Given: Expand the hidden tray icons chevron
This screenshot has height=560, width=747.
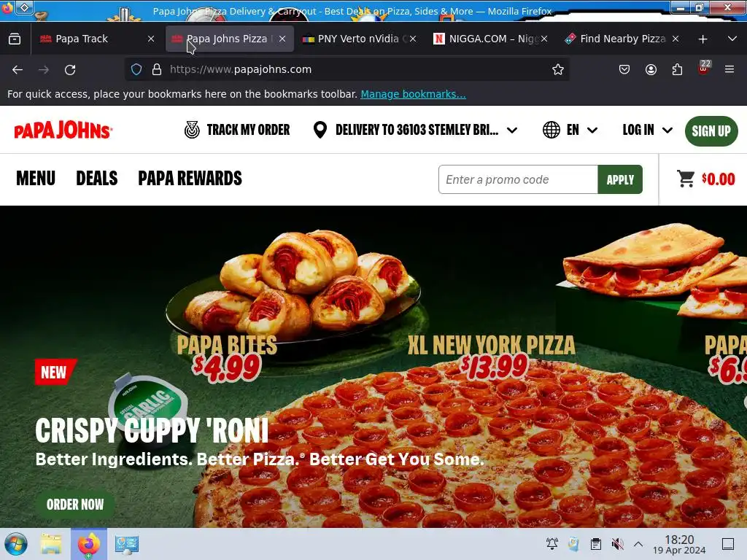Looking at the screenshot, I should 638,544.
